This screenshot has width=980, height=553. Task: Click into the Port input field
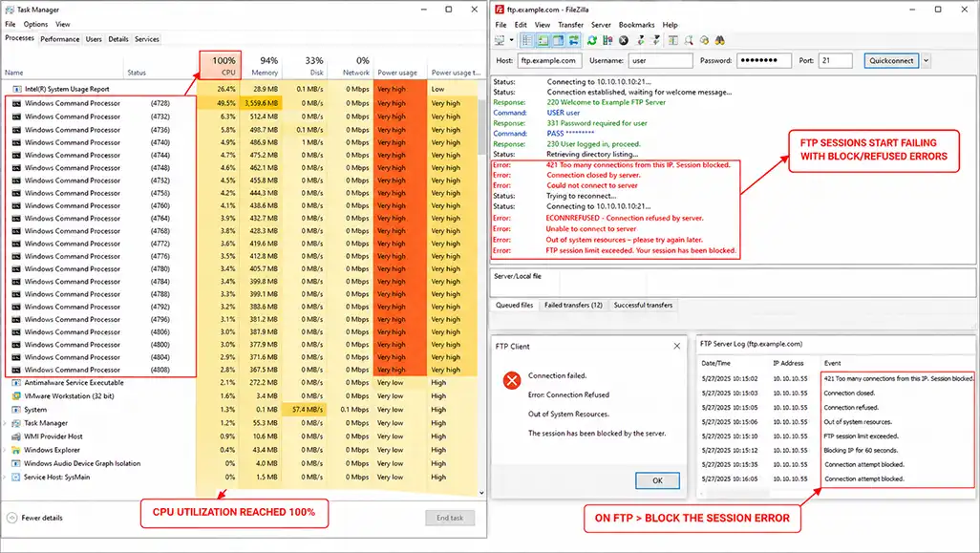[x=835, y=60]
